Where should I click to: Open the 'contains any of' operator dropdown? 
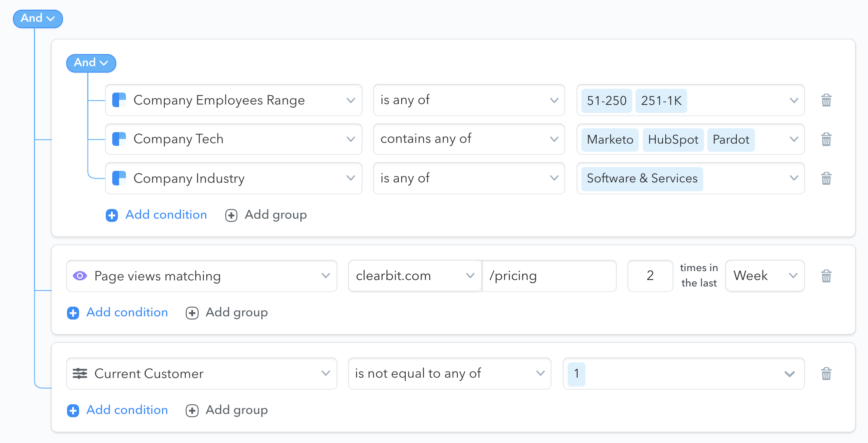(x=468, y=139)
